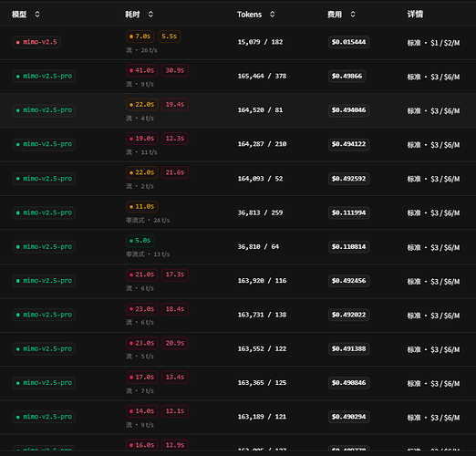Click the $0.111994 cost badge
Viewport: 476px width, 456px height.
coord(349,212)
